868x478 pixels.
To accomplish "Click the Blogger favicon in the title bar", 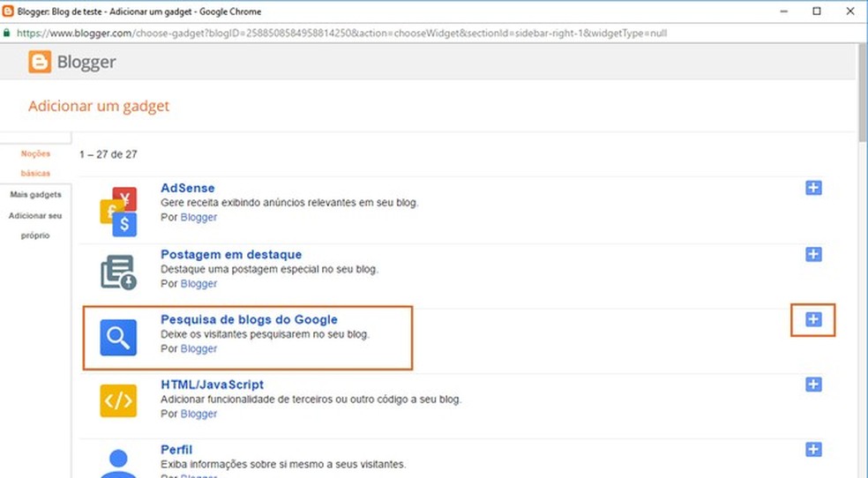I will [x=8, y=11].
